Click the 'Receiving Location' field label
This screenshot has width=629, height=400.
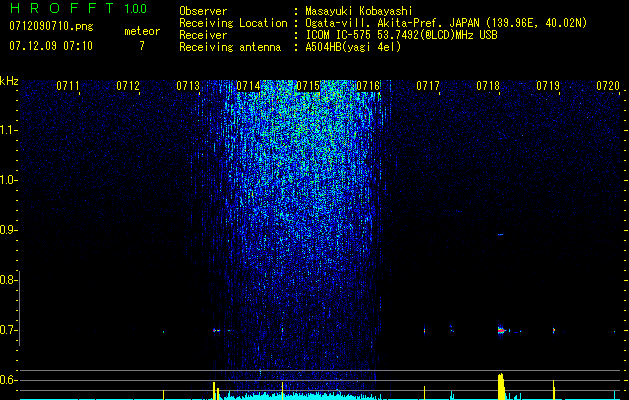pyautogui.click(x=233, y=23)
